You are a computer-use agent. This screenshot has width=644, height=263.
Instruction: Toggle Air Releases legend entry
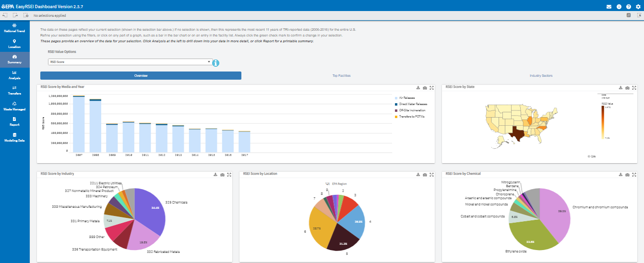point(407,98)
